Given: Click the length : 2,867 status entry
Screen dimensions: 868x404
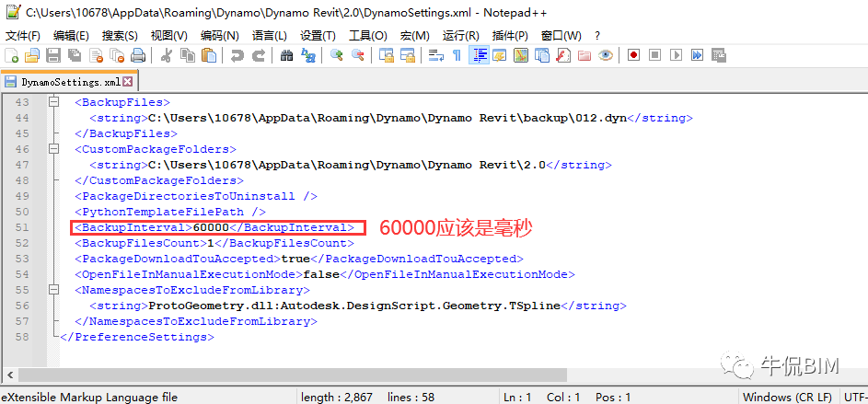Looking at the screenshot, I should 337,397.
